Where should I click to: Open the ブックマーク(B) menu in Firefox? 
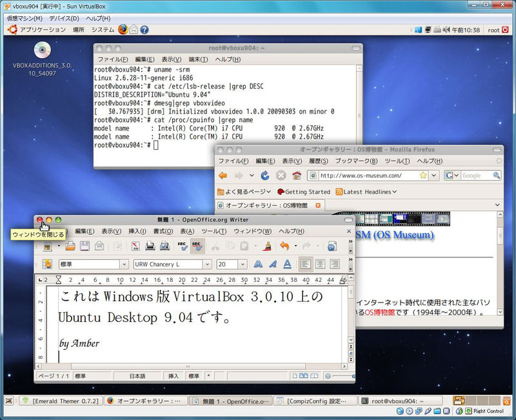[357, 161]
